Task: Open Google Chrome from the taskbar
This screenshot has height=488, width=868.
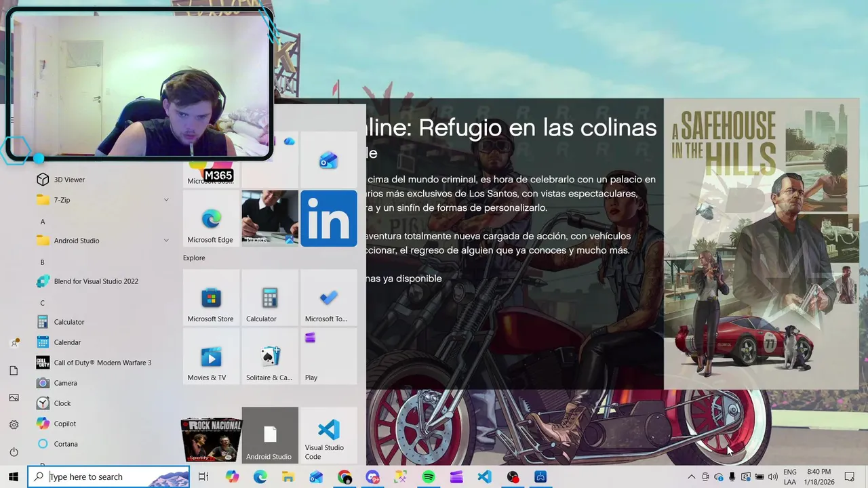Action: point(344,477)
